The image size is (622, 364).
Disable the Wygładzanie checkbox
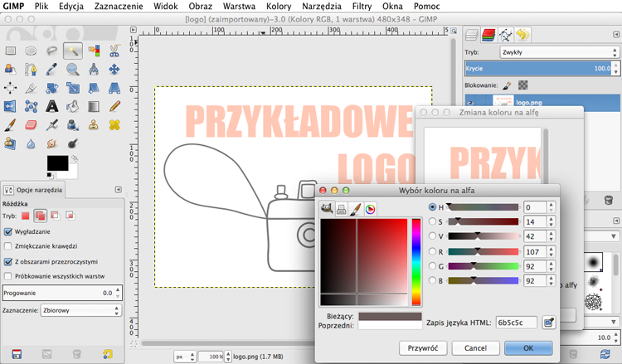tap(8, 231)
